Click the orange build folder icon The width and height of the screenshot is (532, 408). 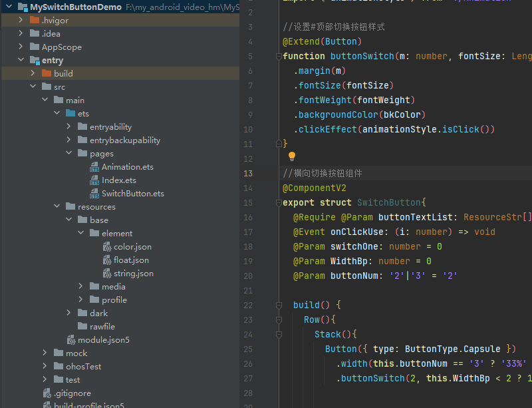47,73
